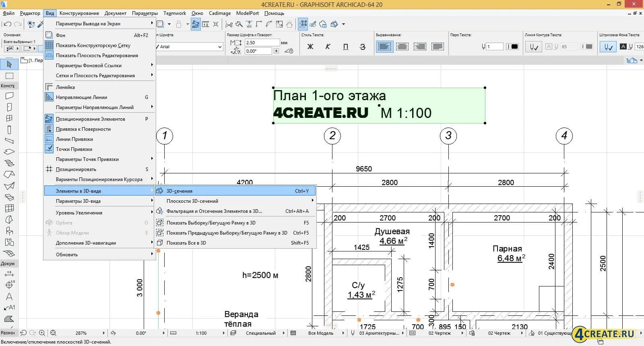Select the Roof tool in toolbox

tap(9, 175)
